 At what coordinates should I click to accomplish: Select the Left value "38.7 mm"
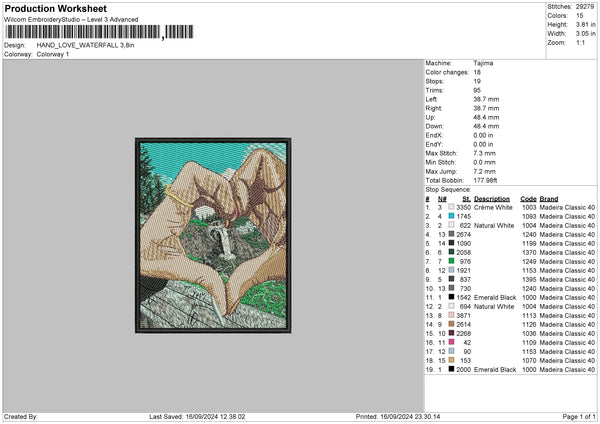coord(486,99)
